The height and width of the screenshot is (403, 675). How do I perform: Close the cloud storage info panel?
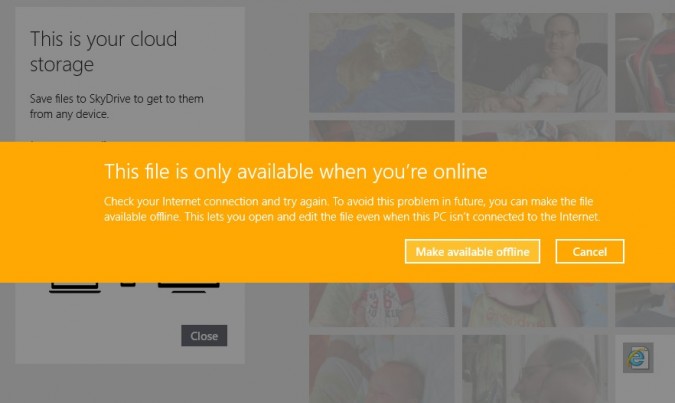tap(204, 336)
